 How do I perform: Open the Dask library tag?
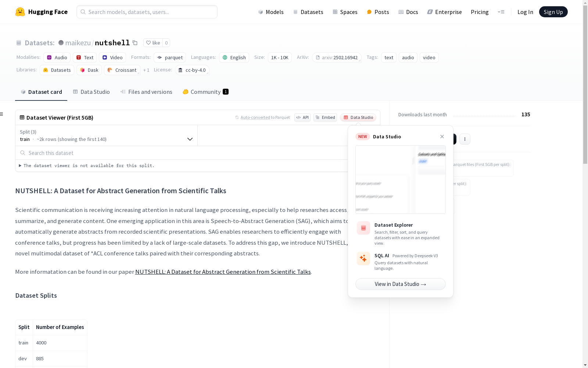[x=89, y=70]
